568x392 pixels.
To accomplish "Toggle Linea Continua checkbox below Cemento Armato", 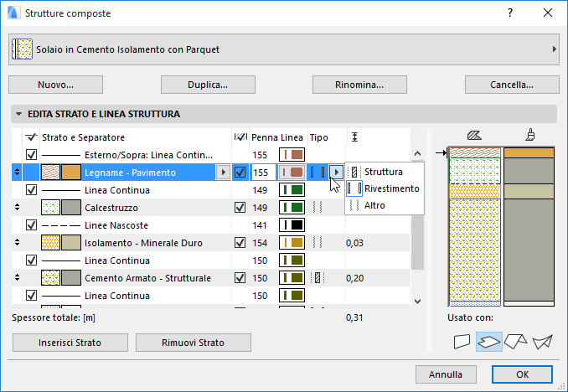I will (31, 296).
